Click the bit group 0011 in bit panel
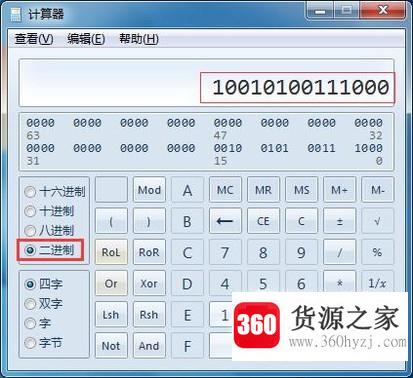Viewport: 413px width, 378px height. click(322, 148)
